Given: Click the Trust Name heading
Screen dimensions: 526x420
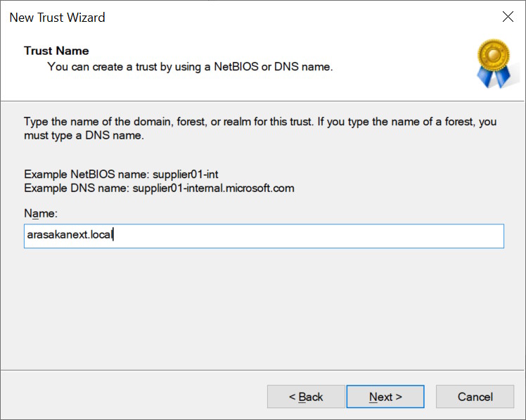Looking at the screenshot, I should (x=56, y=51).
